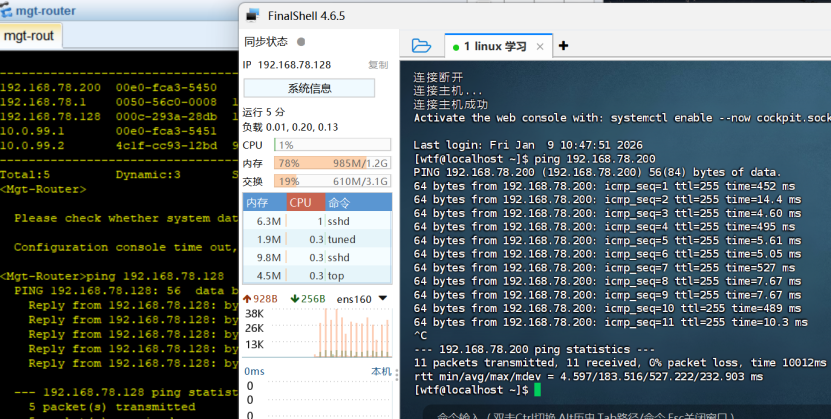Click the sync status gray indicator dot

[x=301, y=42]
